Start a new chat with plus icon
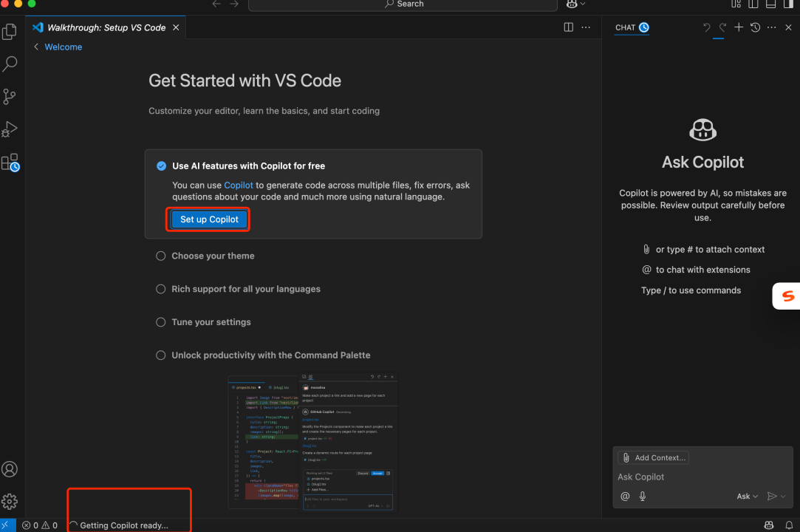 [739, 27]
